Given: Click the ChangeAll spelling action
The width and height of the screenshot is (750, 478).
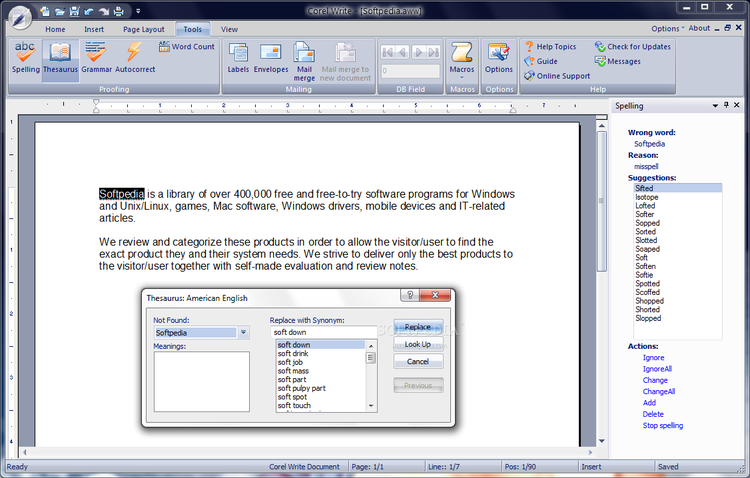Looking at the screenshot, I should pos(659,391).
